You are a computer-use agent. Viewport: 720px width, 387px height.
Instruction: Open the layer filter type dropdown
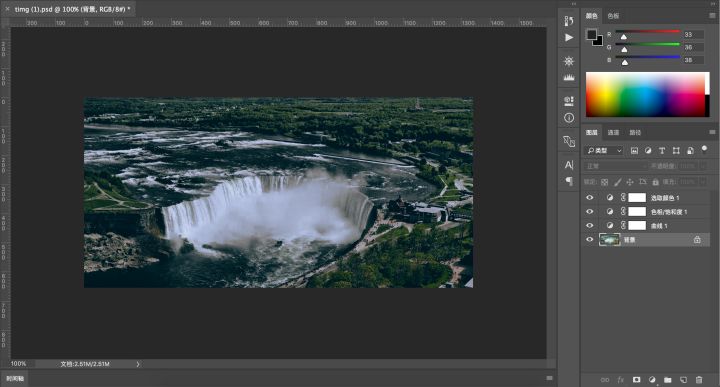[x=604, y=151]
